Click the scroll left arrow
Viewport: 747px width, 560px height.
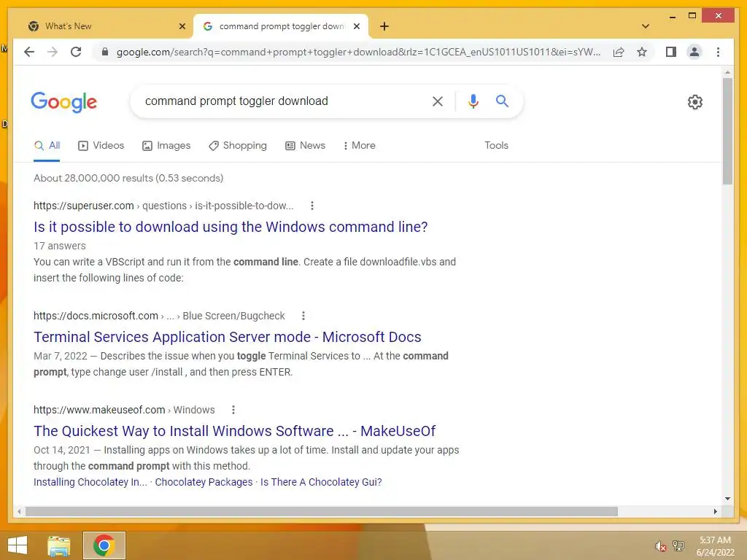(x=19, y=511)
